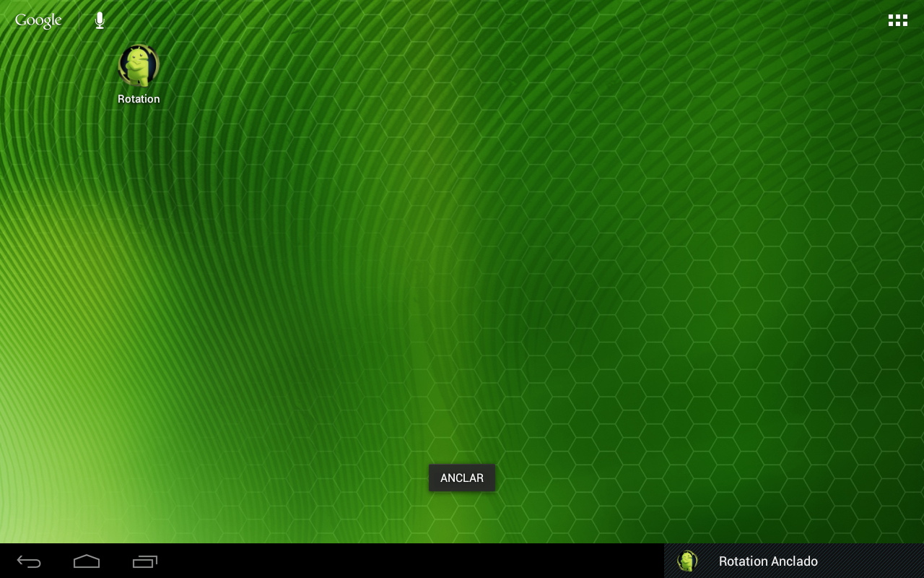Open the Rotation Anclado notification
The image size is (924, 578).
point(794,561)
